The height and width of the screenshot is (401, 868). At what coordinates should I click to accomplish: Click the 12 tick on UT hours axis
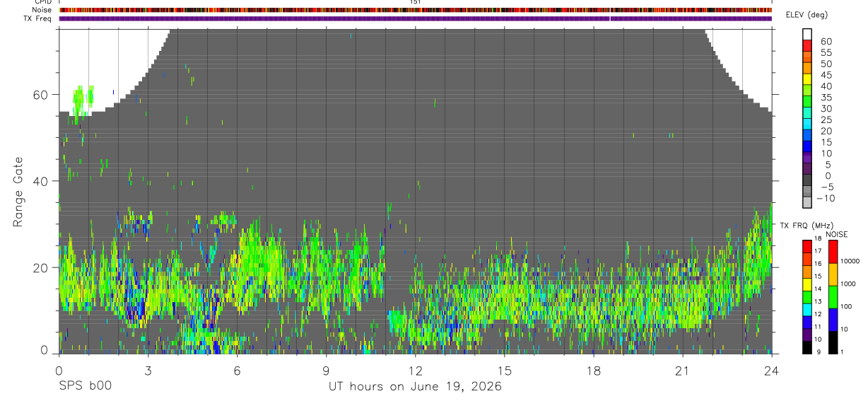click(x=416, y=371)
